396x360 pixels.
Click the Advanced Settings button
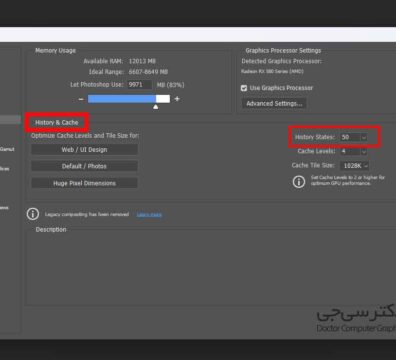click(x=274, y=104)
